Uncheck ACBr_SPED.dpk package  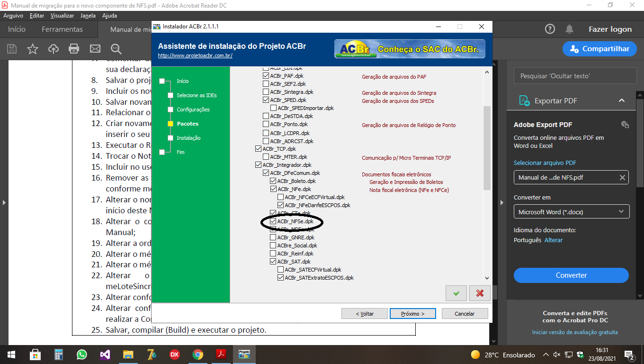(x=266, y=100)
